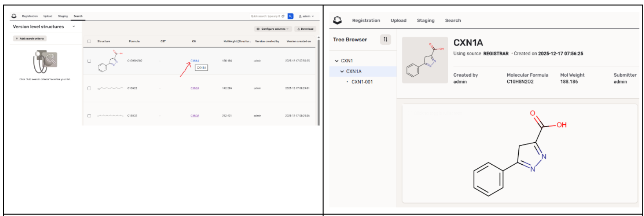Click the structure image in the C10H22 row

[110, 88]
